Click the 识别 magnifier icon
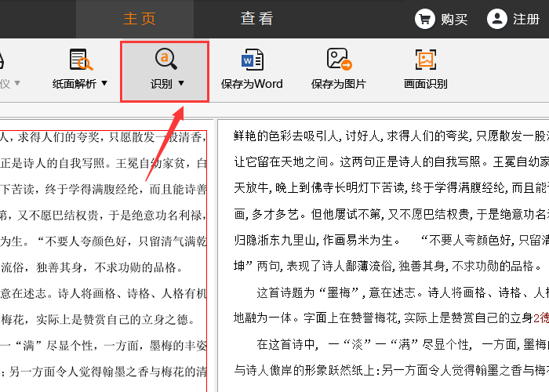Image resolution: width=549 pixels, height=392 pixels. pos(165,59)
